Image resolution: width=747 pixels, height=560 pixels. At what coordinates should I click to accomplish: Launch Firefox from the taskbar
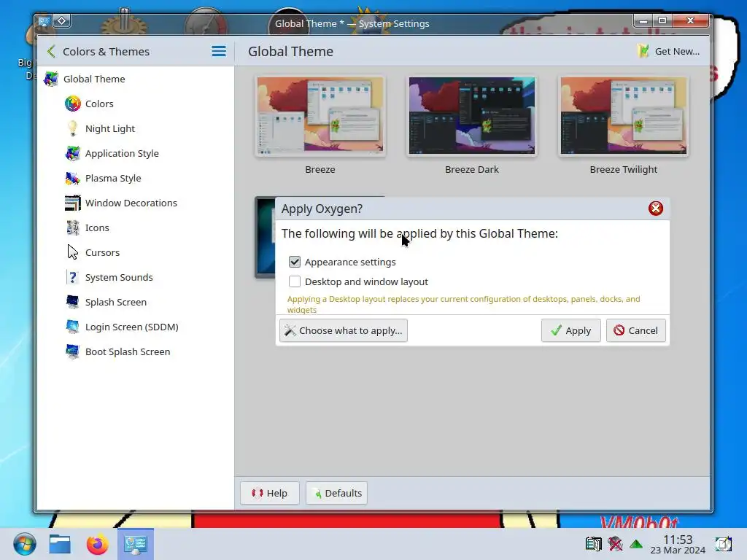click(x=97, y=544)
